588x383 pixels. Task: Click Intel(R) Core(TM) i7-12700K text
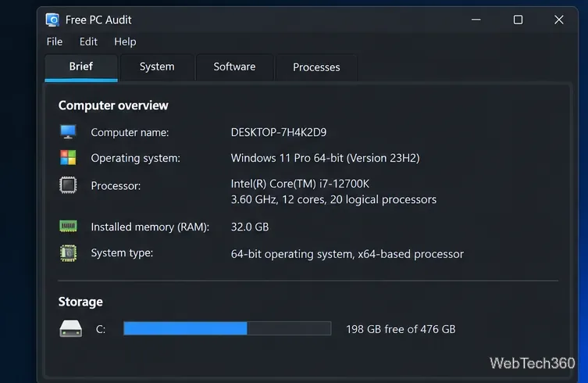click(x=300, y=184)
